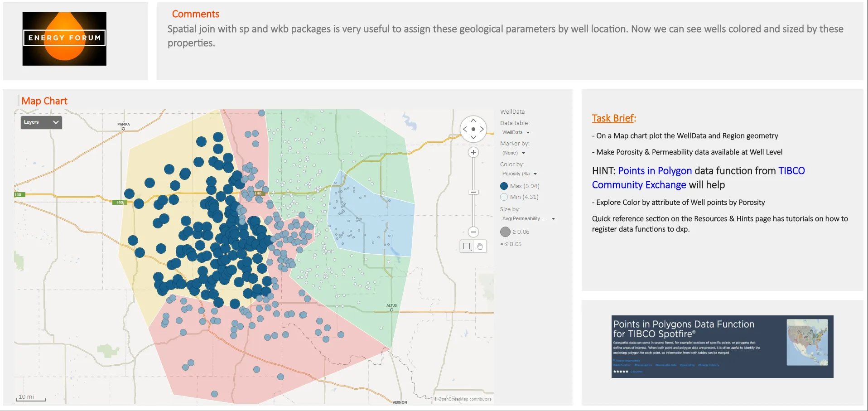Click the VERNON label on the map

400,402
